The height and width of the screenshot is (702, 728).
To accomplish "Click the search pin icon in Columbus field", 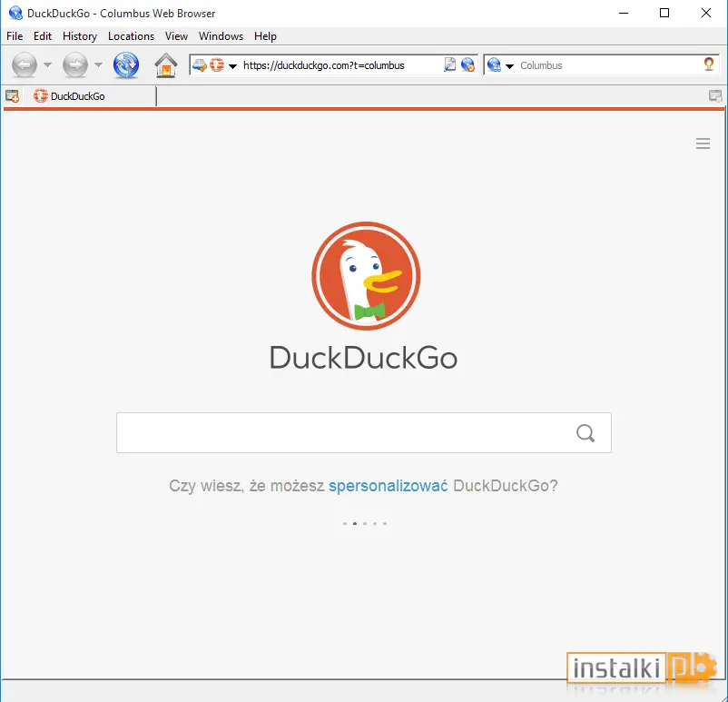I will pyautogui.click(x=709, y=64).
